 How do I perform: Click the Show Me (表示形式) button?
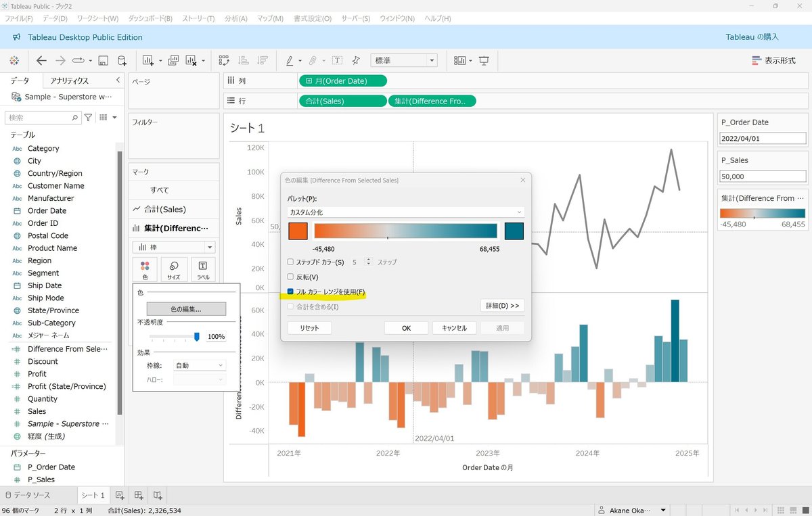[773, 60]
